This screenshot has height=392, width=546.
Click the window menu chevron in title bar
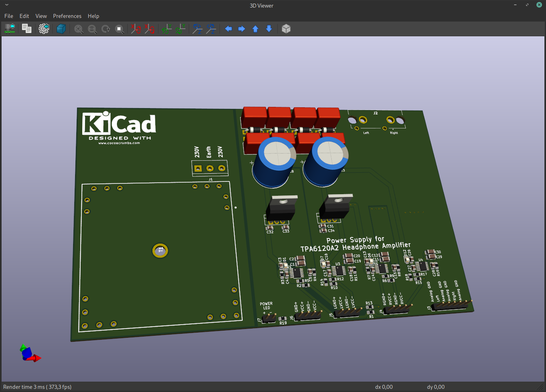click(x=7, y=5)
